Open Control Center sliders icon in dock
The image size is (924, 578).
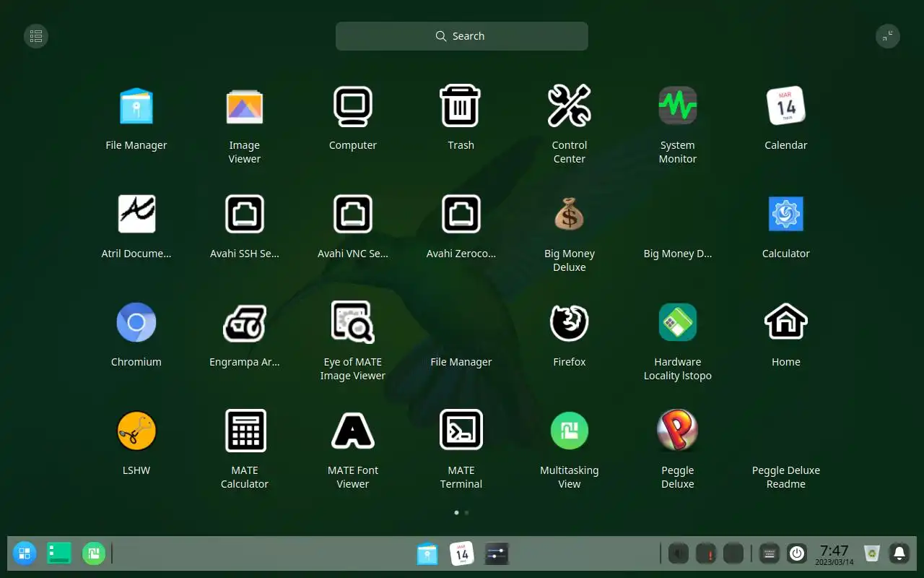click(497, 553)
